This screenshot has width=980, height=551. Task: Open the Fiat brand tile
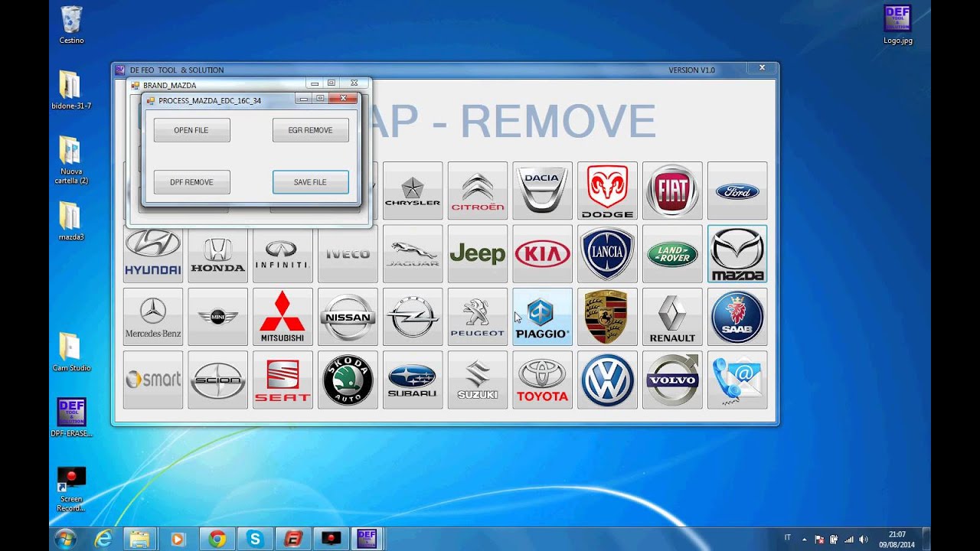pyautogui.click(x=672, y=191)
